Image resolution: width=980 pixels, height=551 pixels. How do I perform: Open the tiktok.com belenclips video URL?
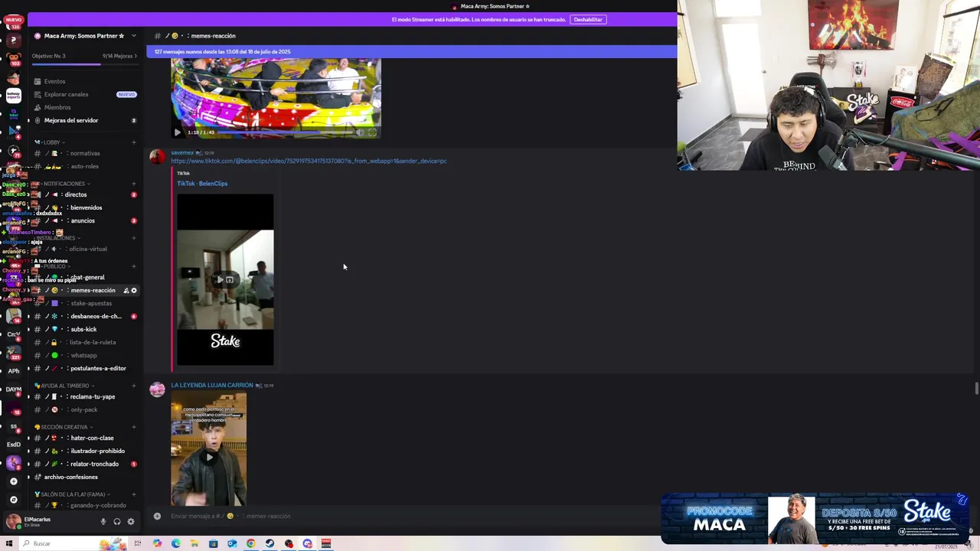pos(309,161)
